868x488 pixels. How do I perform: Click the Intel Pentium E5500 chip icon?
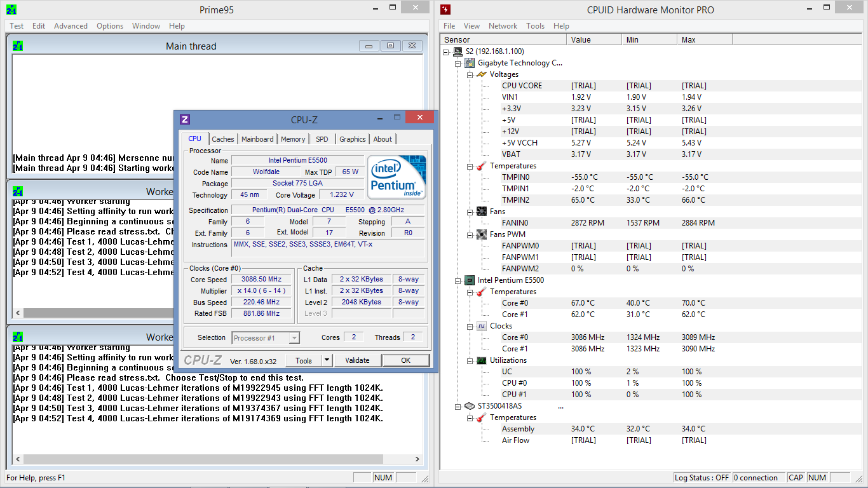470,280
